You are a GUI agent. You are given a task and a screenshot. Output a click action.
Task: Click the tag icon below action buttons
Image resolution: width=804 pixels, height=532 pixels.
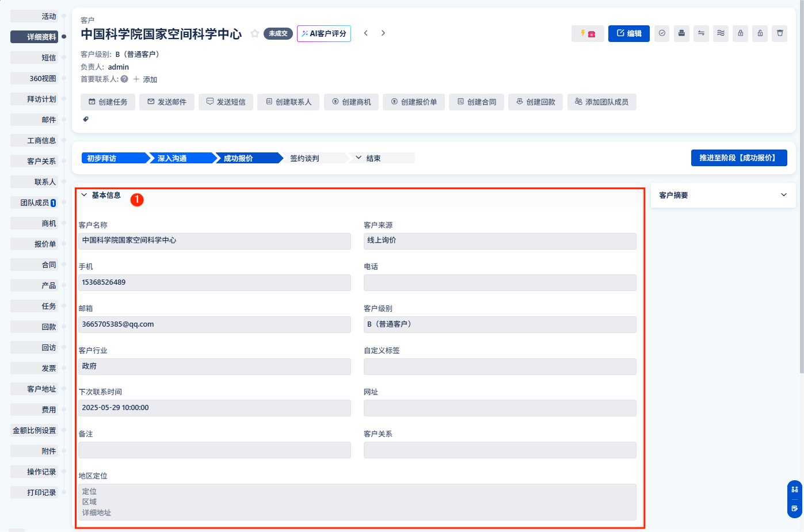[86, 120]
